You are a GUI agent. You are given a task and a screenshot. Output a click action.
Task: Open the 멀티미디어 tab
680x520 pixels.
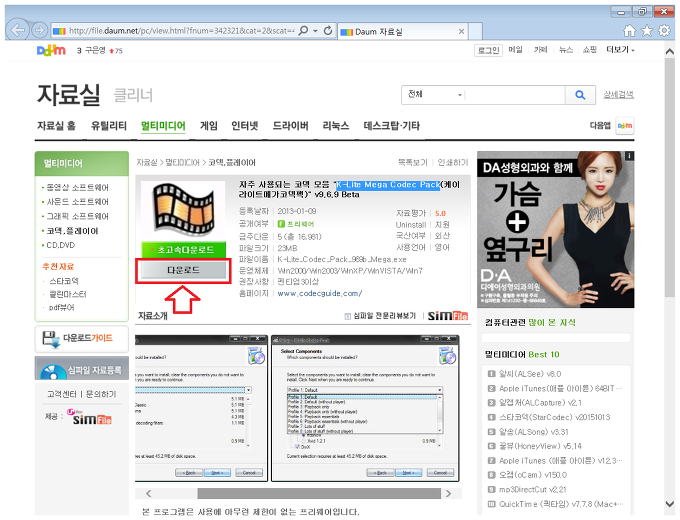coord(163,126)
